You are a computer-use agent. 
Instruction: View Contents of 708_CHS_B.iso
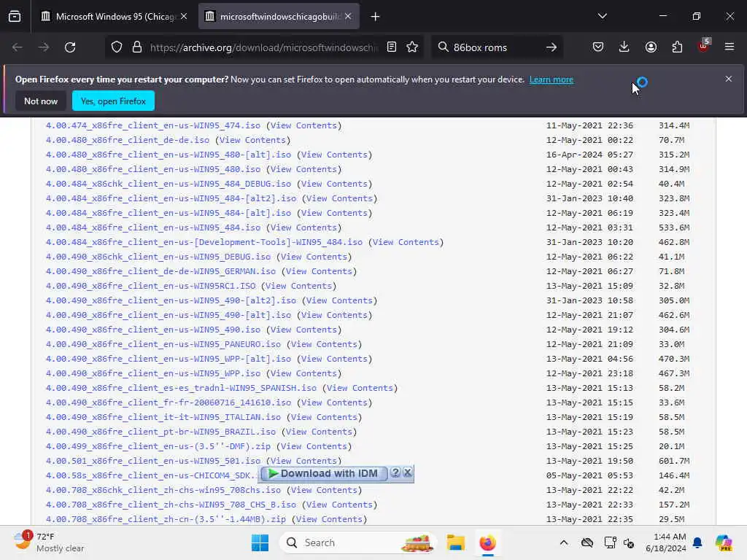point(339,505)
